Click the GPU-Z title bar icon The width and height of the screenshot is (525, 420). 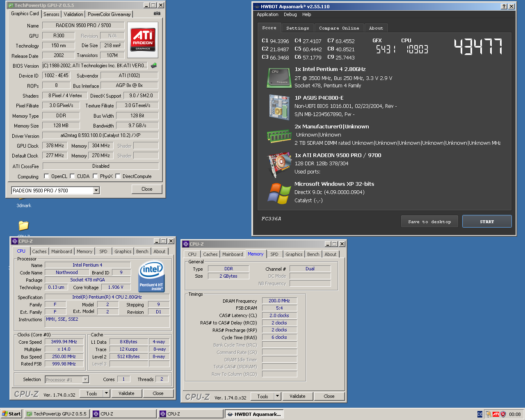pyautogui.click(x=11, y=5)
